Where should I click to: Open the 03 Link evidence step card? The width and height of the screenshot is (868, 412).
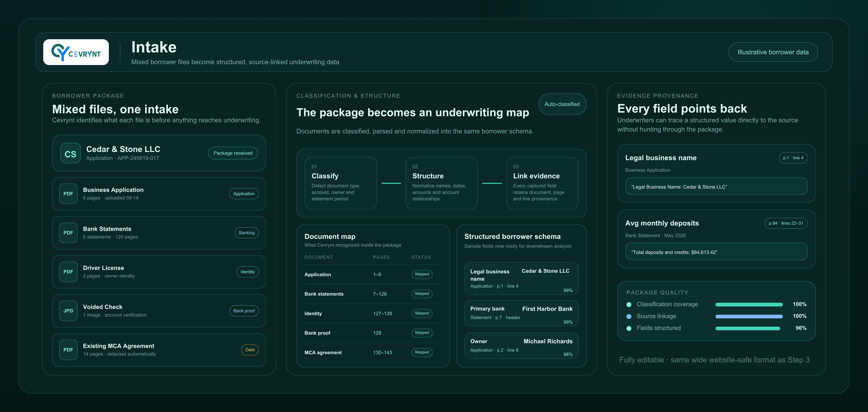[x=542, y=183]
